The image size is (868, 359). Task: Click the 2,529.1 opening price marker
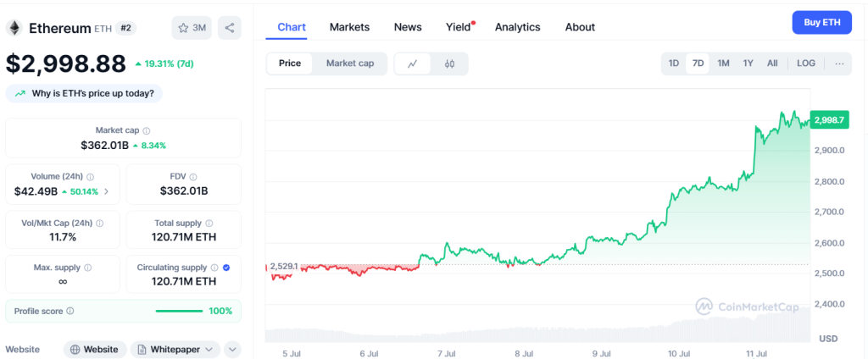(x=284, y=266)
